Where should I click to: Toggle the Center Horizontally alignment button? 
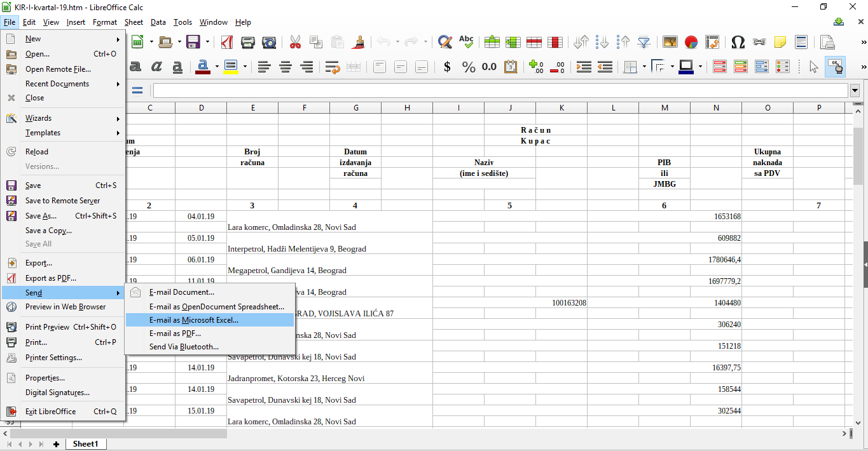(x=286, y=67)
